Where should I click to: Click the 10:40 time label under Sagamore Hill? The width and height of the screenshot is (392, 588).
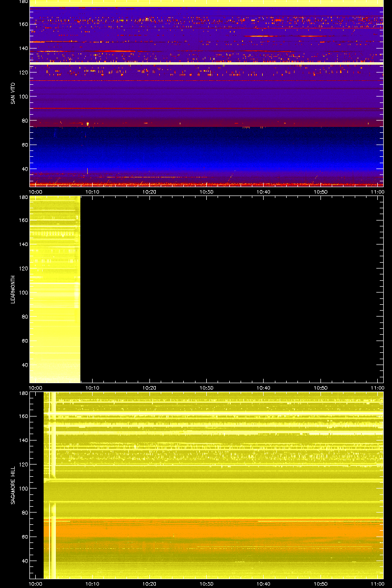(264, 584)
